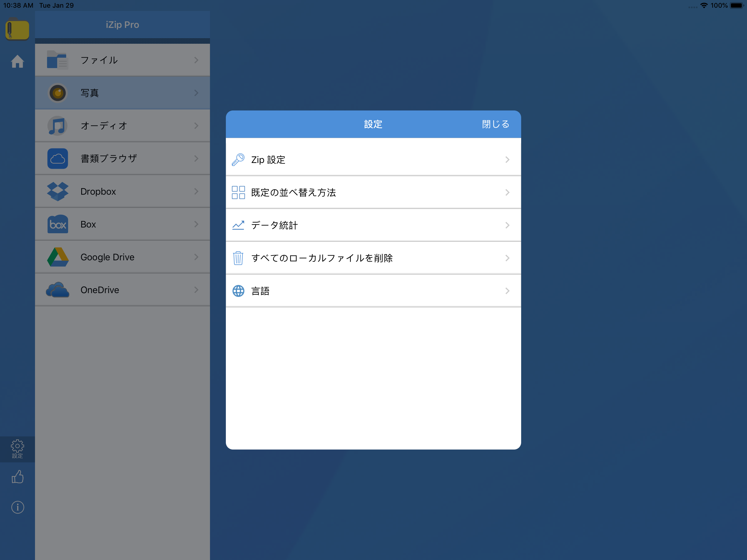Click the Google Drive icon
The width and height of the screenshot is (747, 560).
(57, 257)
